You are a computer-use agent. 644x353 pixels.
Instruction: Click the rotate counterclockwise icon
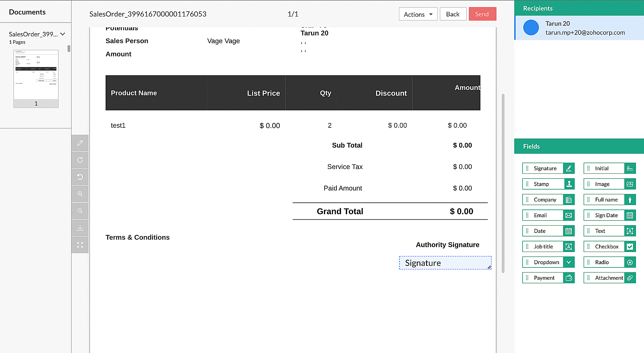click(80, 177)
